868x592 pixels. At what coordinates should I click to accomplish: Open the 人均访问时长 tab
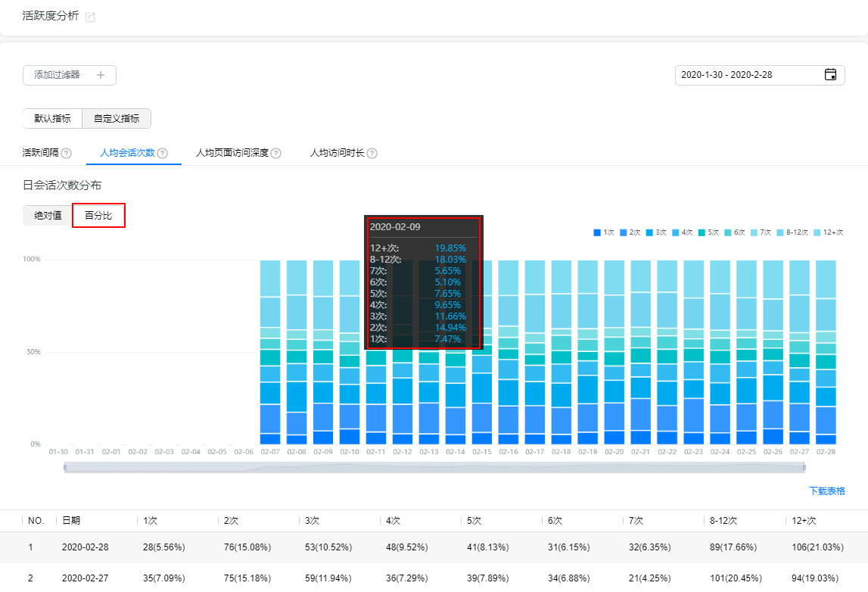(337, 153)
